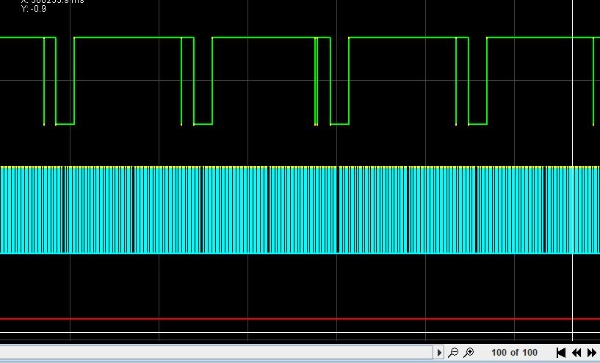
Task: Click the first wide low pulse of the green signal
Action: [65, 124]
